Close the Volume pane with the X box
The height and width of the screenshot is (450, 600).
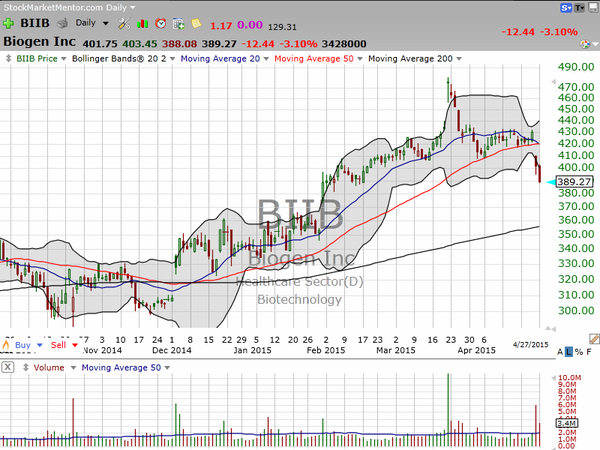[8, 367]
